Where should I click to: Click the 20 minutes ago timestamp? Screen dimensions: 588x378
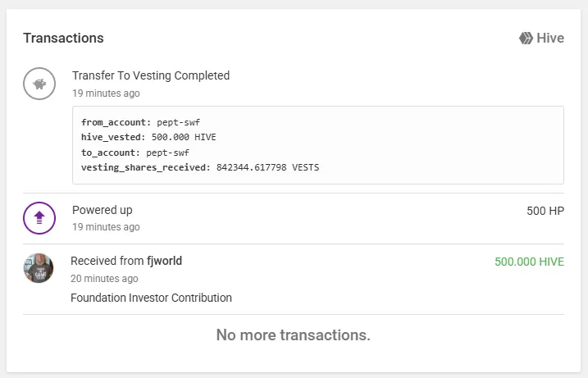coord(104,279)
